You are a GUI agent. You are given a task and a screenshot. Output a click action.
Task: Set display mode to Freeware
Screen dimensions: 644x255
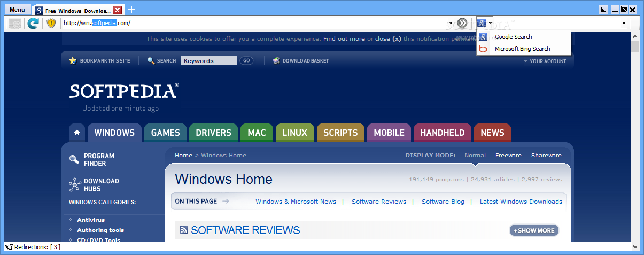[x=508, y=156]
